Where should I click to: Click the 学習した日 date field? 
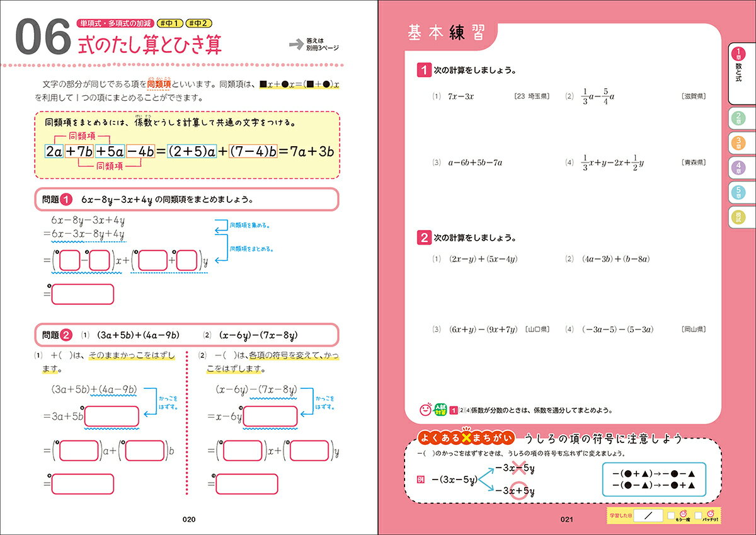pyautogui.click(x=648, y=516)
